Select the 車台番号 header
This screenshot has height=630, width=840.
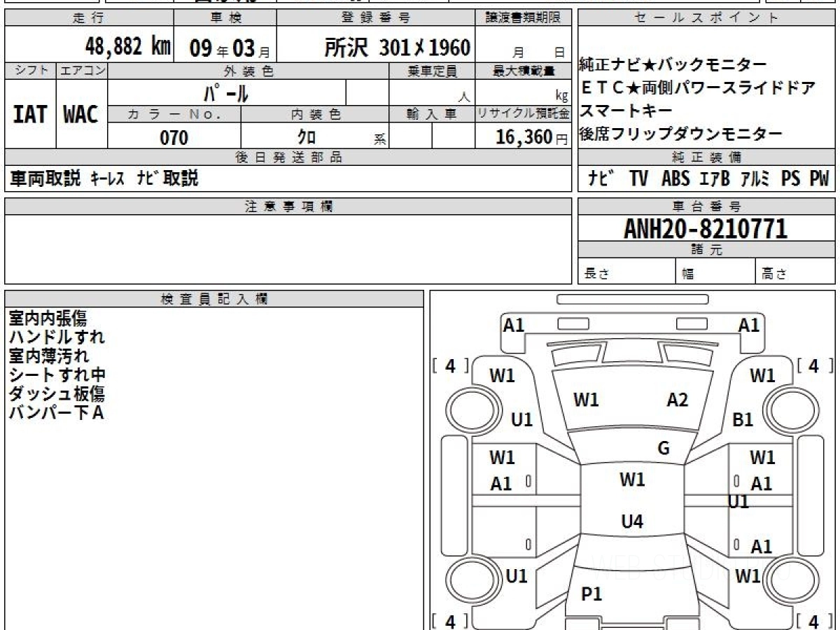pyautogui.click(x=706, y=206)
